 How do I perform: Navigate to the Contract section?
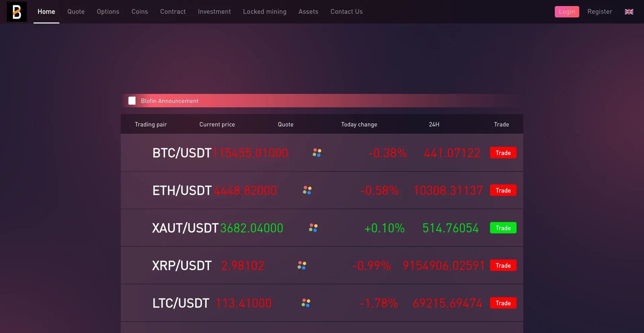[x=173, y=12]
